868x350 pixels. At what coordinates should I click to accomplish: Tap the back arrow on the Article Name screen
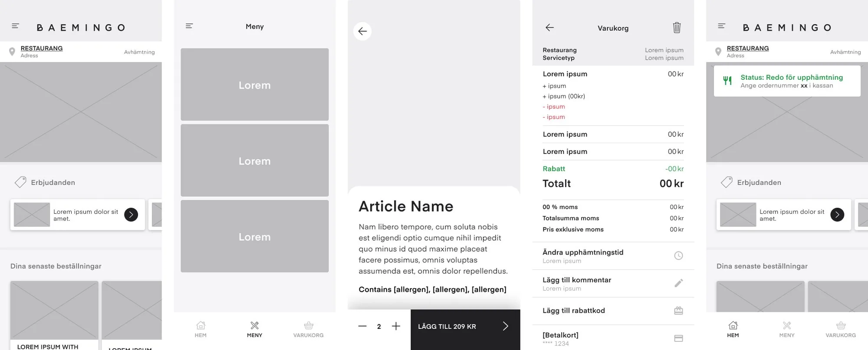(x=362, y=31)
